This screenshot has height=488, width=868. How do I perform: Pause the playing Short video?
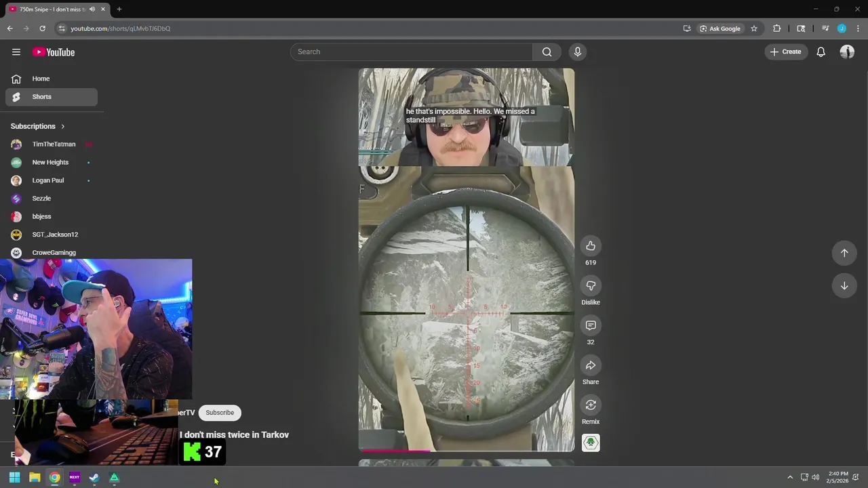tap(466, 260)
